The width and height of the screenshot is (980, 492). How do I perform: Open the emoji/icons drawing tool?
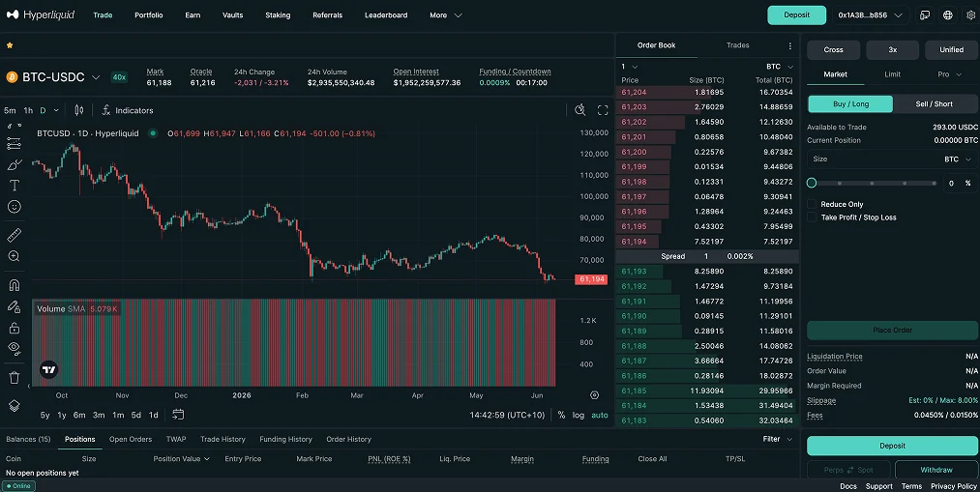(x=14, y=207)
